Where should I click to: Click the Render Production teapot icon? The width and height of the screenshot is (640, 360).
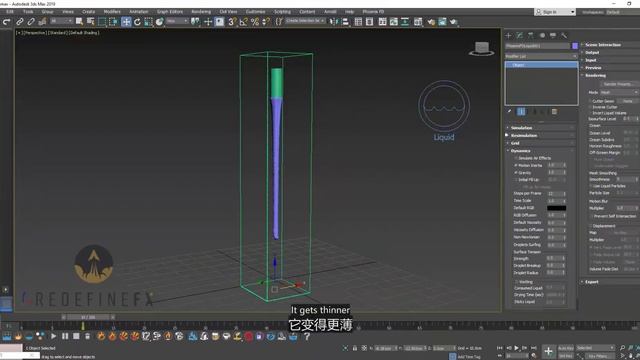pos(453,22)
